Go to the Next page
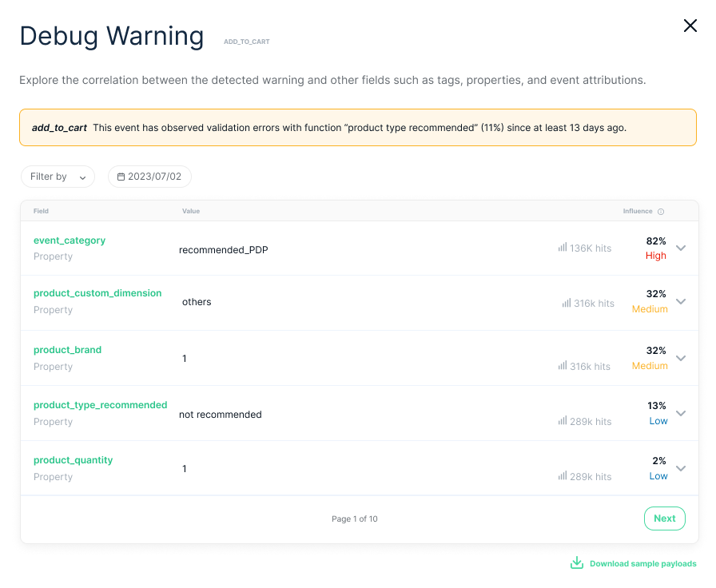716x588 pixels. tap(665, 518)
